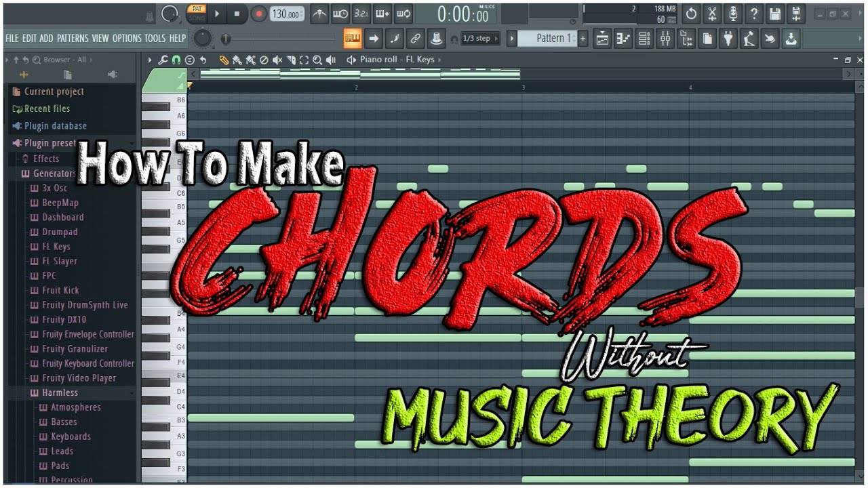Select the Delete tool in piano roll
Image resolution: width=868 pixels, height=488 pixels.
click(x=264, y=60)
